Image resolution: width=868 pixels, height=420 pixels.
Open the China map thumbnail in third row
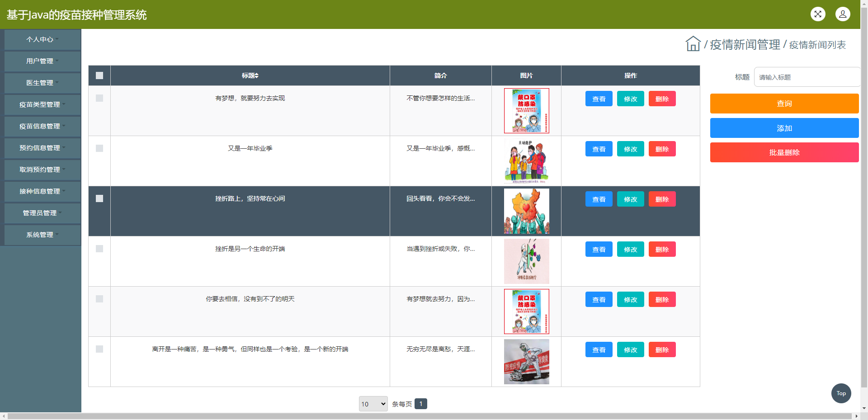pos(526,211)
